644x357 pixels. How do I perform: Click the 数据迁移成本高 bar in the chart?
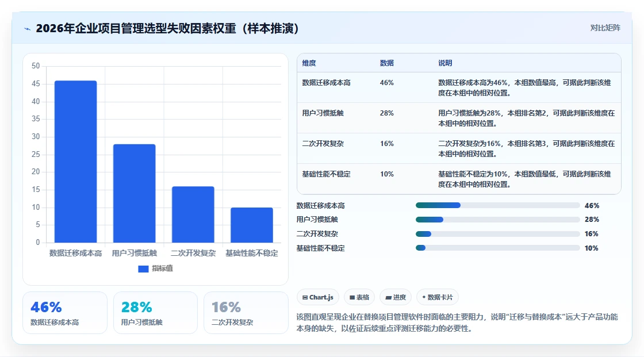click(75, 162)
